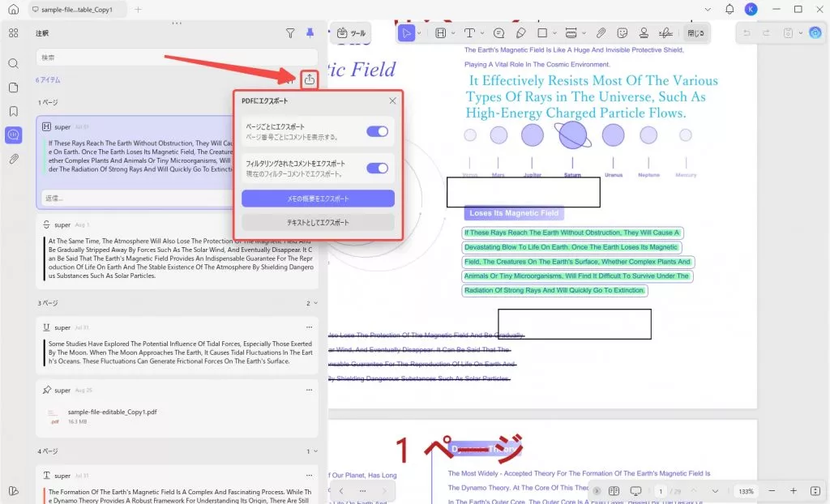The height and width of the screenshot is (504, 830).
Task: Open the search sidebar icon
Action: pos(13,63)
